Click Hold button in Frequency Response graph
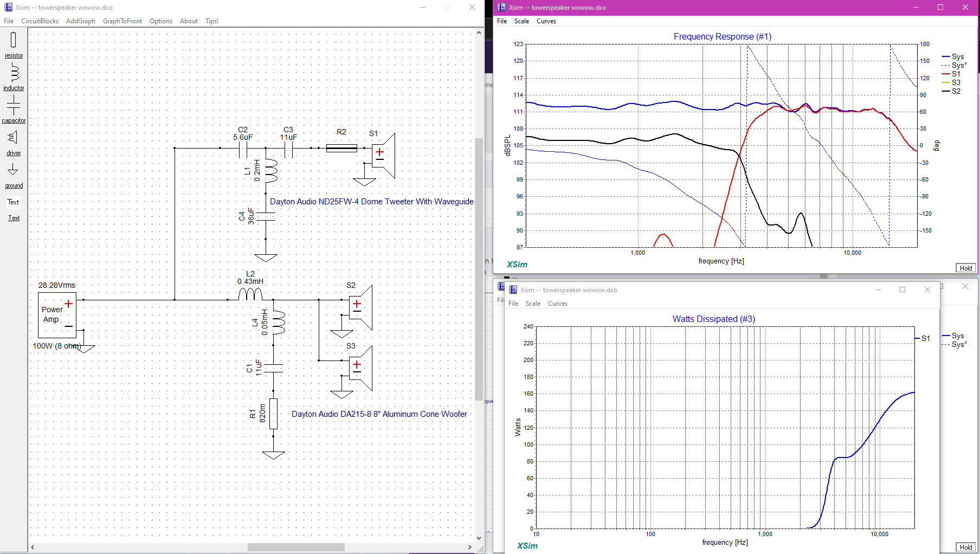980x554 pixels. [x=966, y=268]
